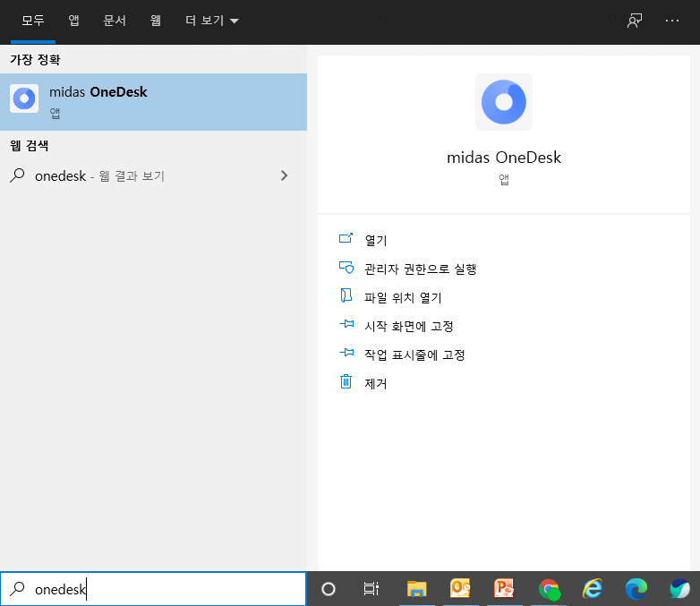Click the feedback icon in header
700x606 pixels.
coord(635,21)
